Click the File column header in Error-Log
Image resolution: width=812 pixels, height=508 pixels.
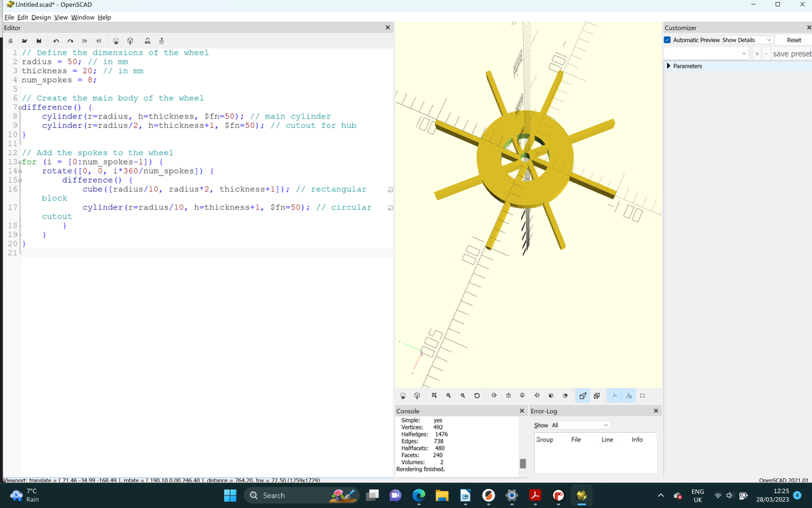pos(576,440)
